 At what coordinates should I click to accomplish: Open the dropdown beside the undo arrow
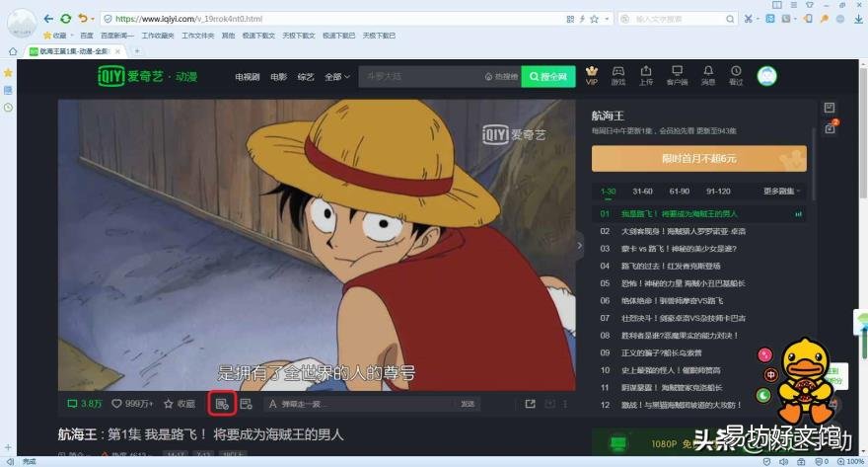pyautogui.click(x=93, y=19)
